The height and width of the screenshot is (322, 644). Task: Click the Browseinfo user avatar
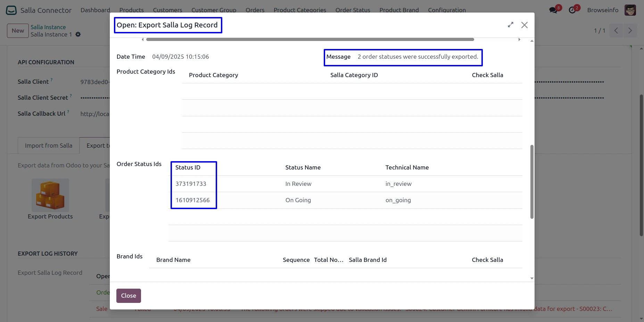630,10
